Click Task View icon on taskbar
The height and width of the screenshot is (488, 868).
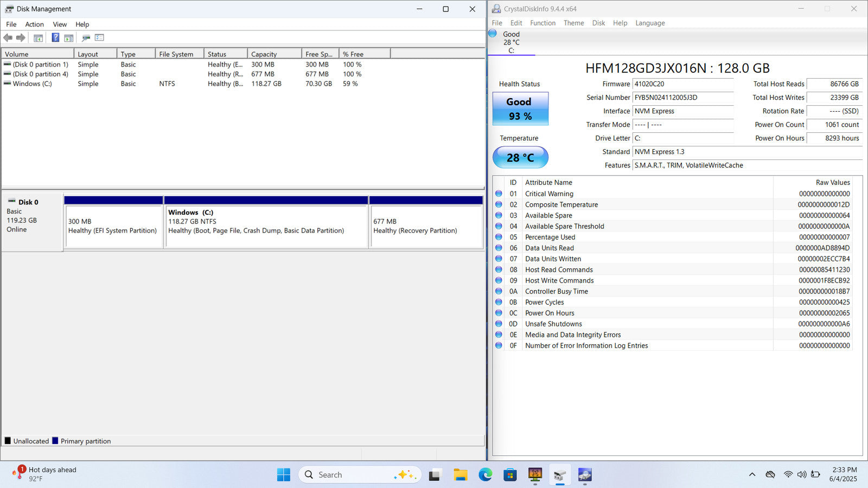435,475
